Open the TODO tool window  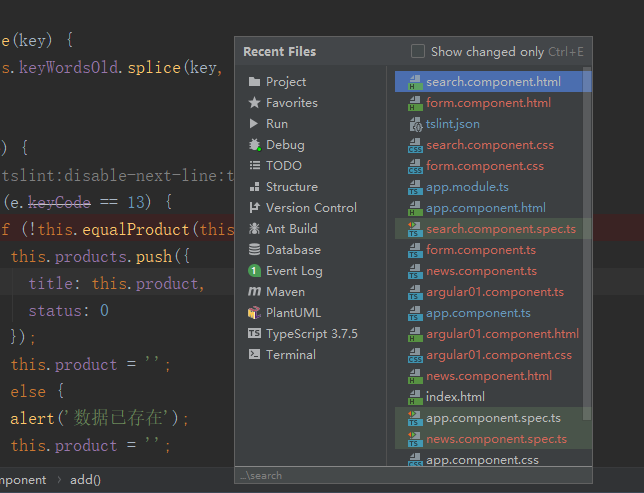click(283, 166)
